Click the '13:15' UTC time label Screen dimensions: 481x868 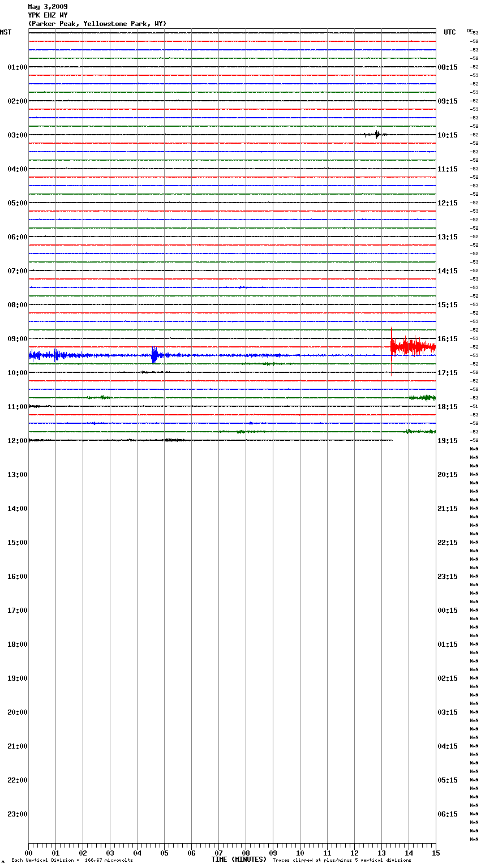[x=448, y=237]
